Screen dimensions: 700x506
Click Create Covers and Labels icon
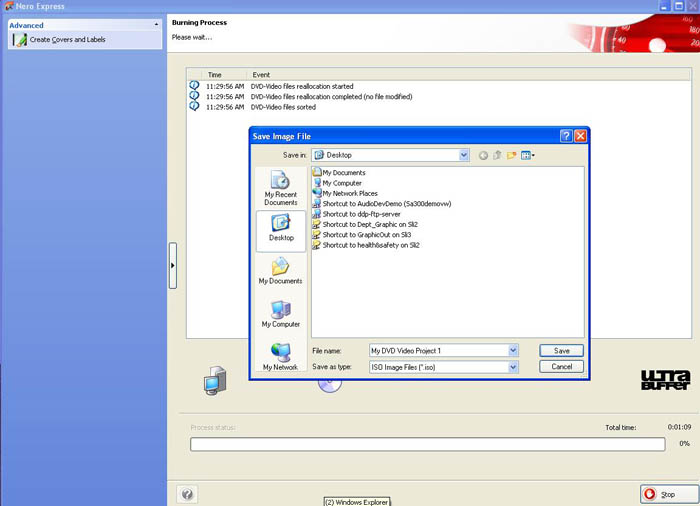[19, 40]
